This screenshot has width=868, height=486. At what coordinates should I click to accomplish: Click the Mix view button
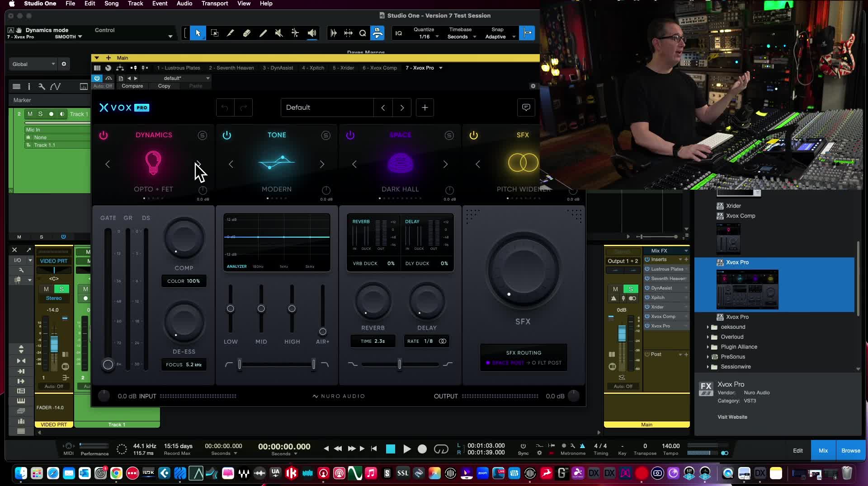[x=823, y=450]
